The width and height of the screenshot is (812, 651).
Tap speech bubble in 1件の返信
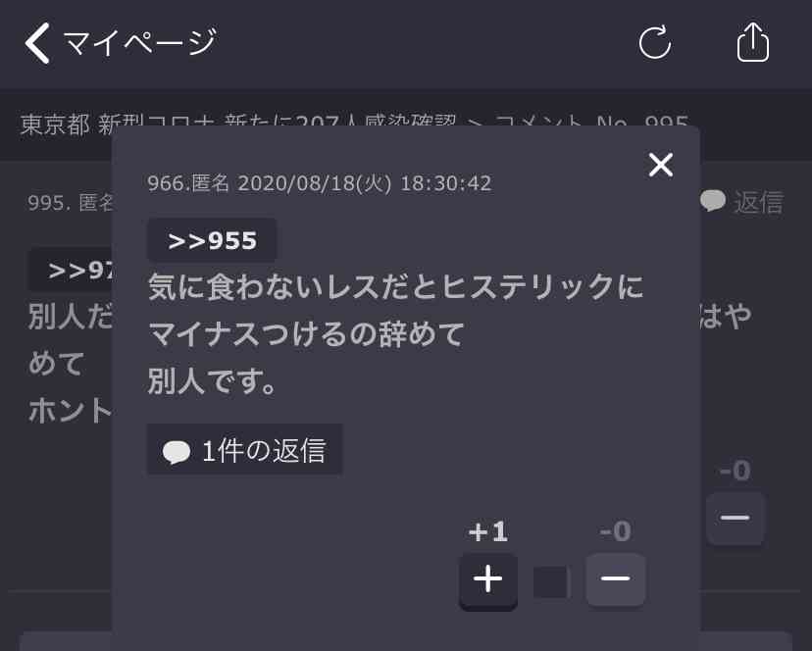coord(177,451)
